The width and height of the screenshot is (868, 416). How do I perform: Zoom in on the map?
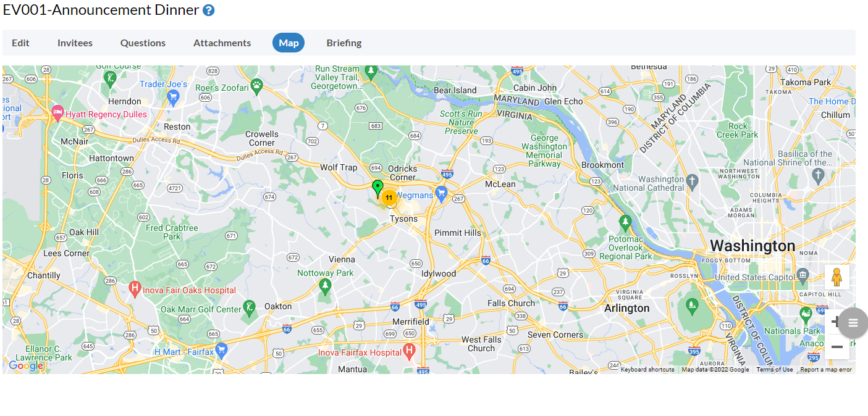coord(833,321)
